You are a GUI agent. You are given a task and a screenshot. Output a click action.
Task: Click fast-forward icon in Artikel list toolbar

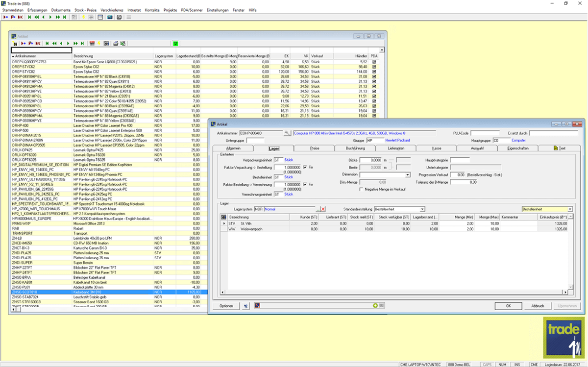coord(75,44)
